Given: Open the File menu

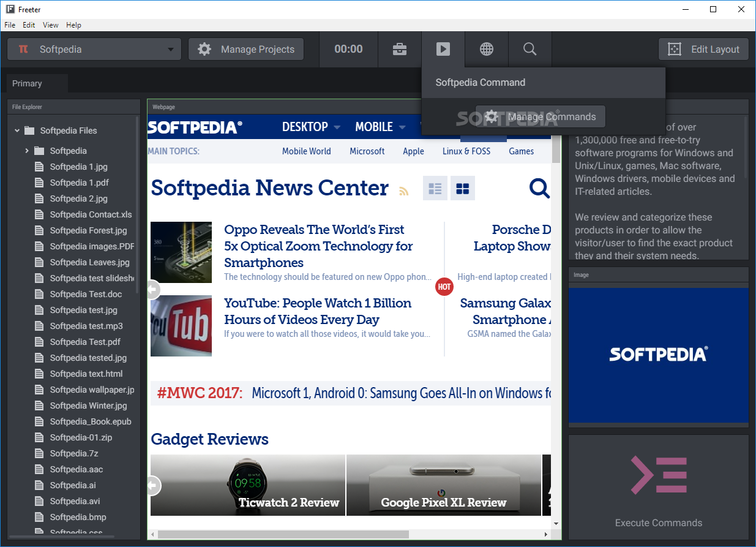Looking at the screenshot, I should pos(10,25).
